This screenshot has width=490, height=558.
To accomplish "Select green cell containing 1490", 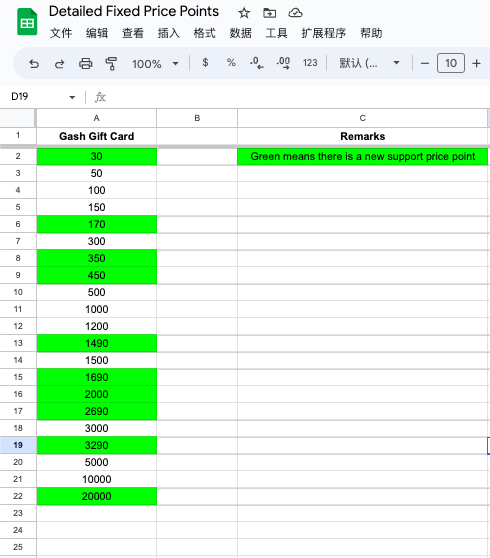I will pyautogui.click(x=96, y=343).
